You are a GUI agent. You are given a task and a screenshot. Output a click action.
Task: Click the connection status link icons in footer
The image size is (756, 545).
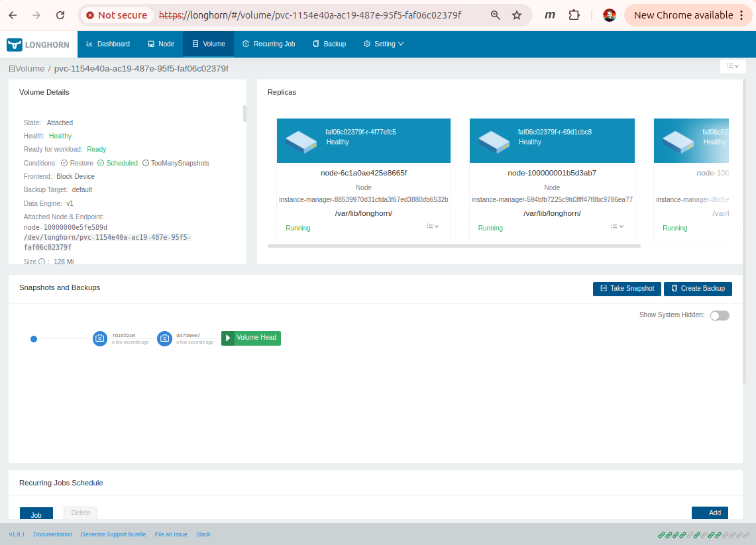(704, 535)
